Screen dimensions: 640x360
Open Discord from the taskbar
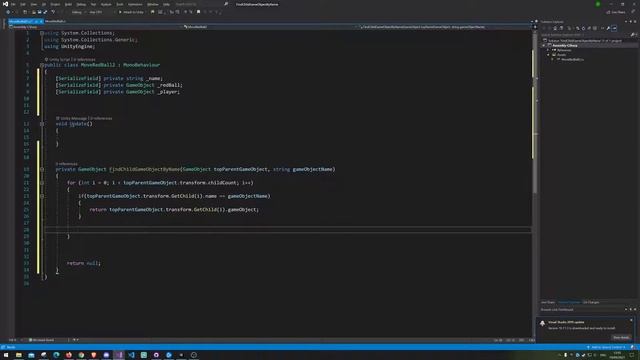(x=107, y=355)
